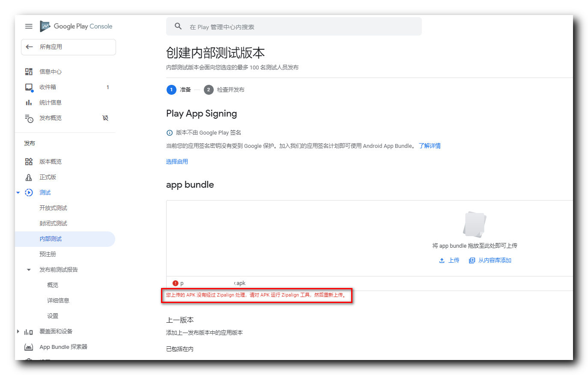Open the 信息中心 menu item
The width and height of the screenshot is (588, 375).
click(x=51, y=72)
